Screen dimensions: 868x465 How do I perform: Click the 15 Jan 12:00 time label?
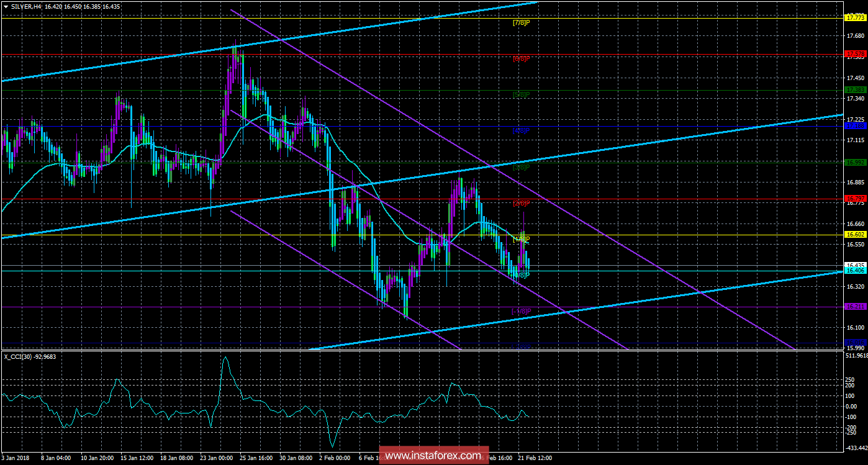pos(138,458)
